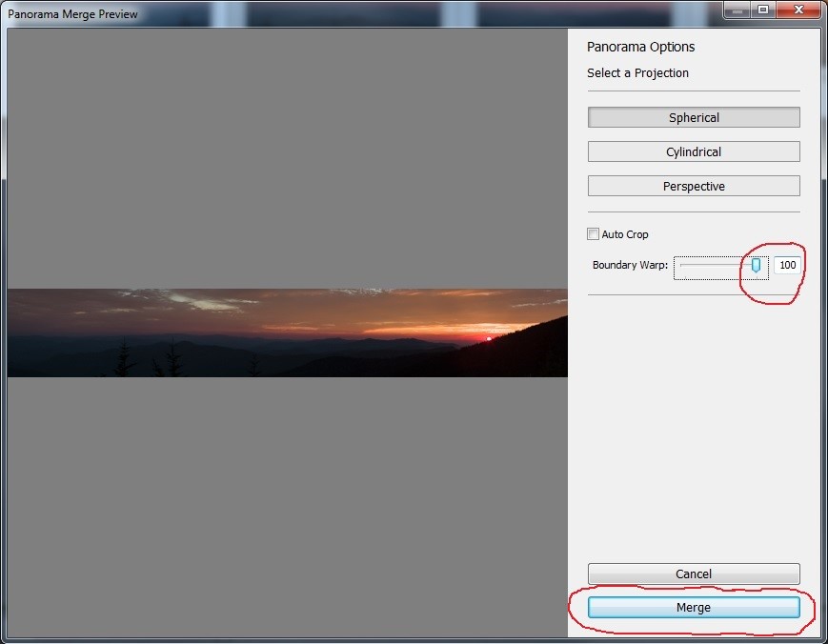828x644 pixels.
Task: Choose the Cylindrical projection option
Action: pos(694,151)
